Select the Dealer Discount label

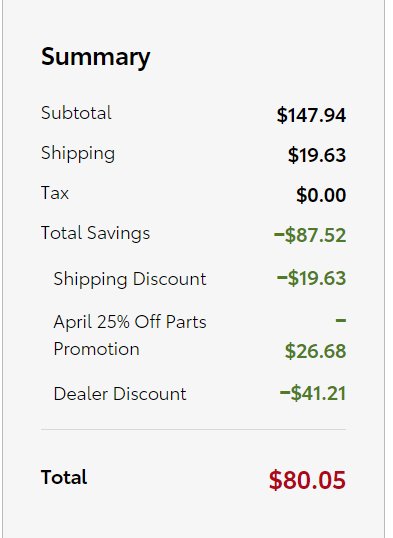click(120, 394)
